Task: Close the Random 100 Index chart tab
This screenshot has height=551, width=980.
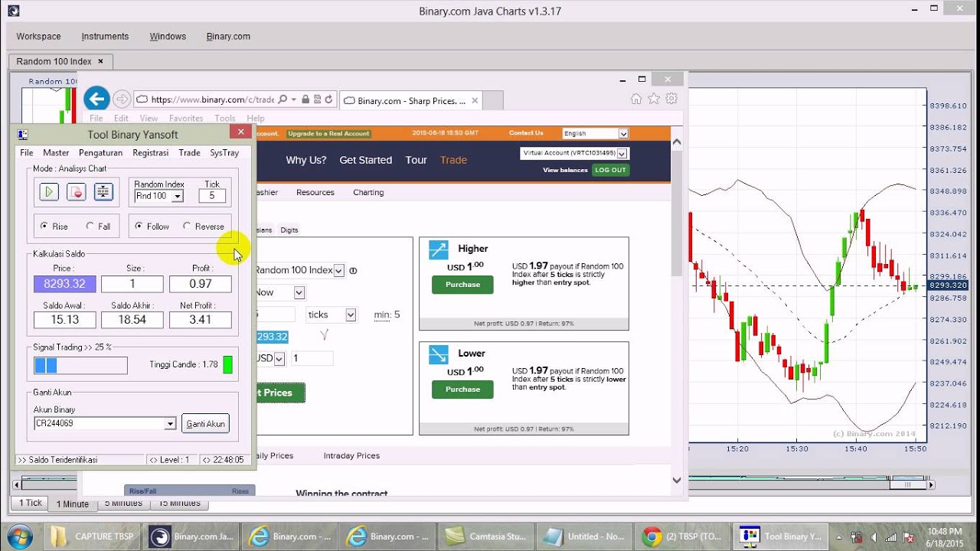Action: click(101, 61)
